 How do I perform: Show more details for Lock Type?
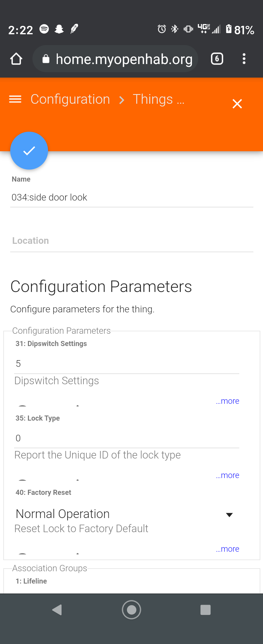(x=228, y=475)
